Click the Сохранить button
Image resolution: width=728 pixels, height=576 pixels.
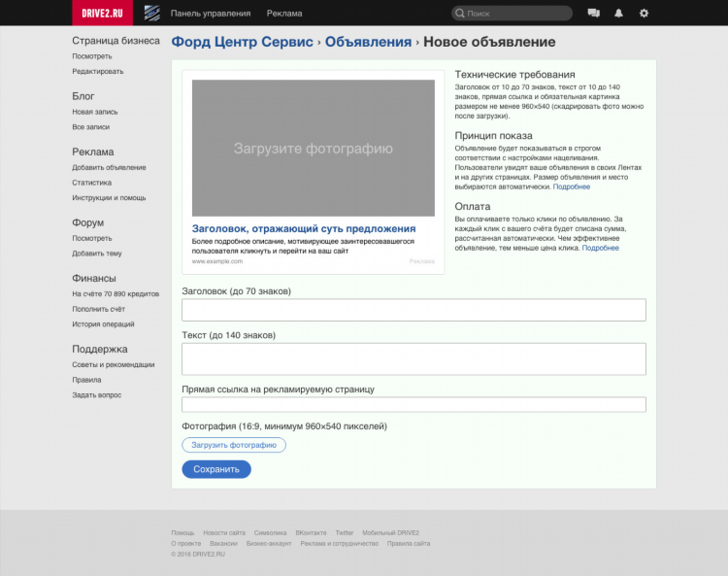click(x=216, y=469)
